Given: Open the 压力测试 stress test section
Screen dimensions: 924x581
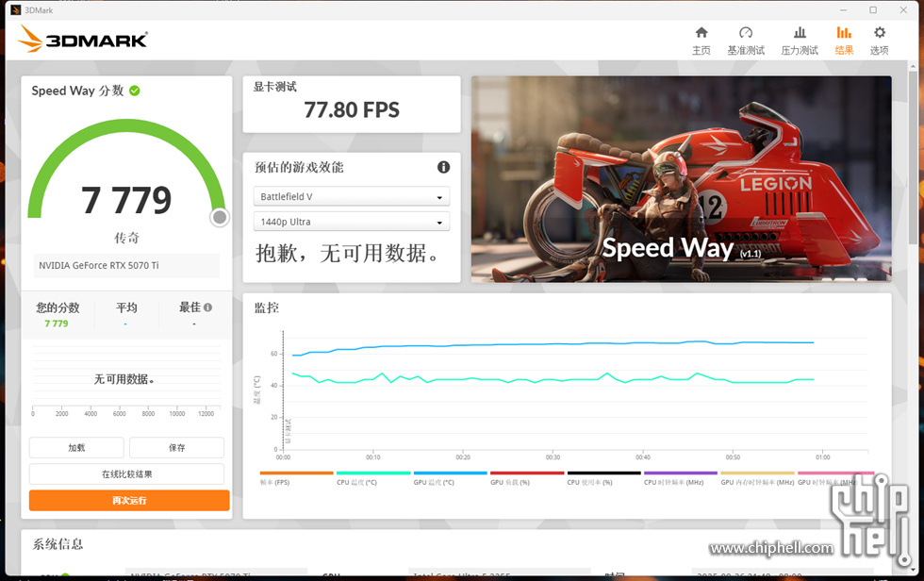Looking at the screenshot, I should [800, 41].
